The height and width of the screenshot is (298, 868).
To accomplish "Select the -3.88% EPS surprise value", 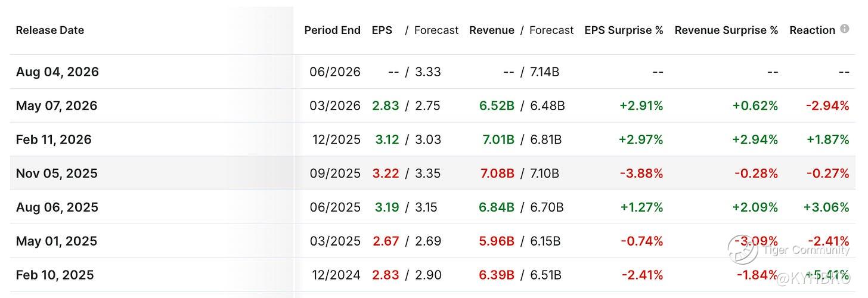I will coord(641,173).
